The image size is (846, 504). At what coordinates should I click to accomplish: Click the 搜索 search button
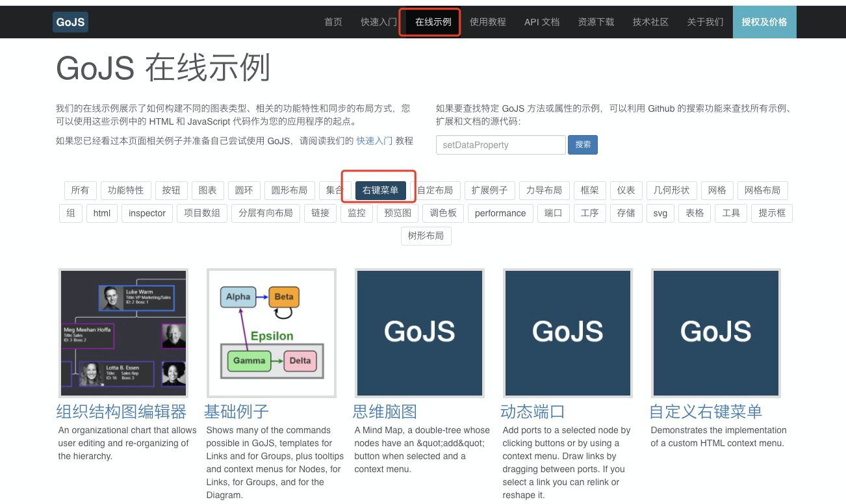click(x=582, y=144)
